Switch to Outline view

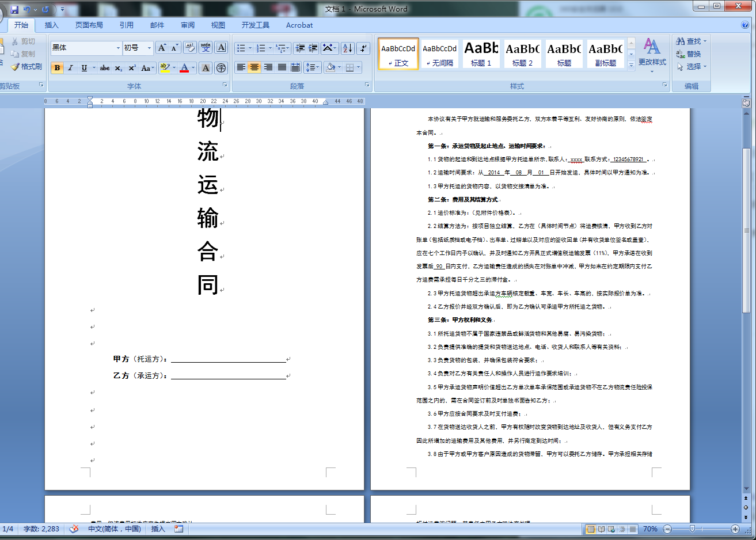click(x=622, y=528)
